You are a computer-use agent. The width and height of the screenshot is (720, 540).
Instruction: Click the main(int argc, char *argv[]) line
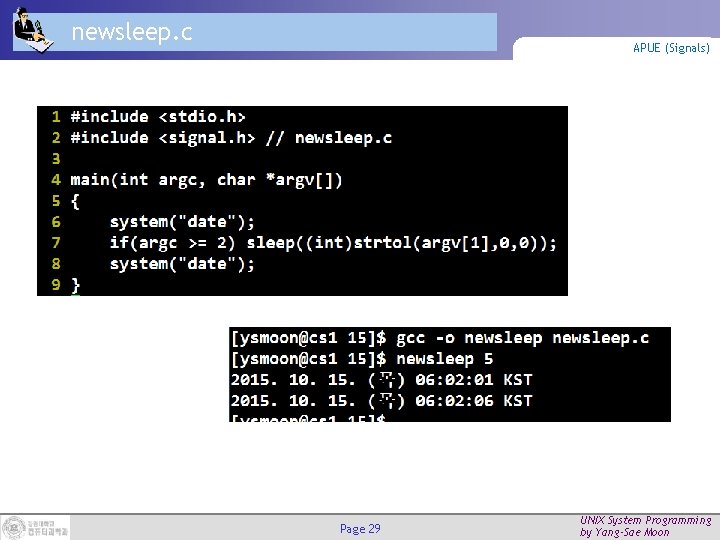pyautogui.click(x=206, y=180)
